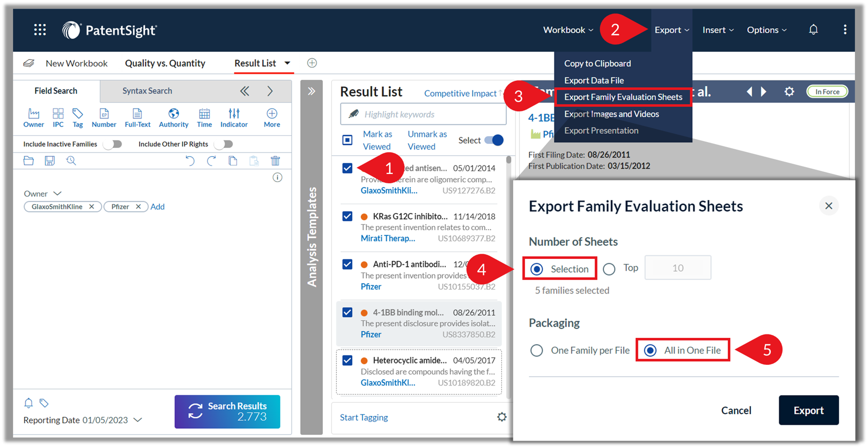Open tagging settings gear icon
The height and width of the screenshot is (448, 868).
pos(502,417)
